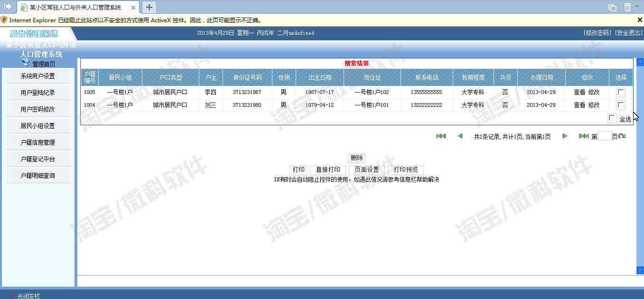Open a new browser tab
Image resolution: width=644 pixels, height=299 pixels.
tap(149, 7)
